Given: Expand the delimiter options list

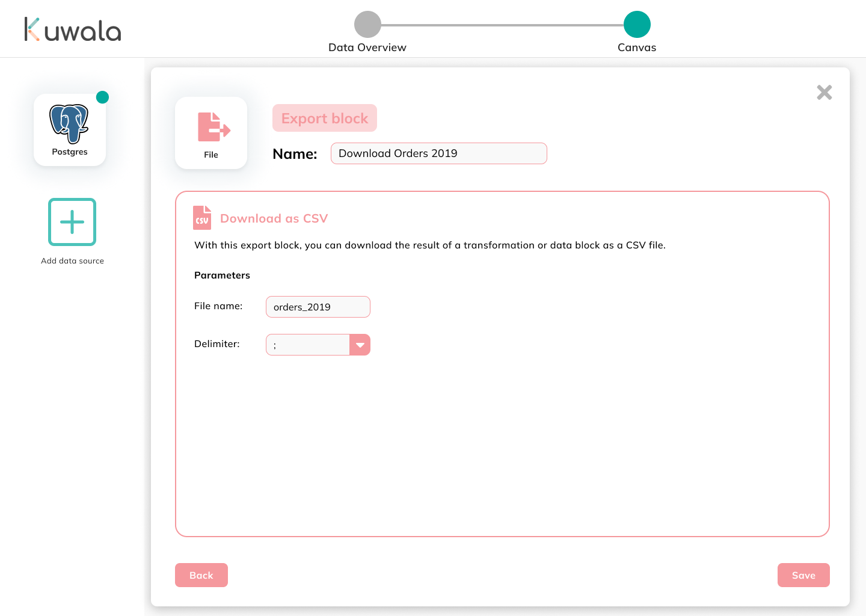Looking at the screenshot, I should 360,344.
